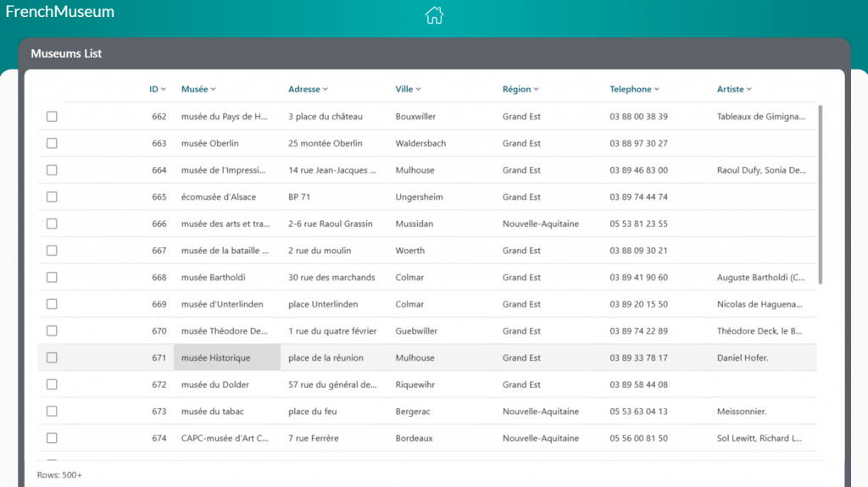Click the Telephone column header chevron
This screenshot has width=868, height=487.
click(x=657, y=90)
